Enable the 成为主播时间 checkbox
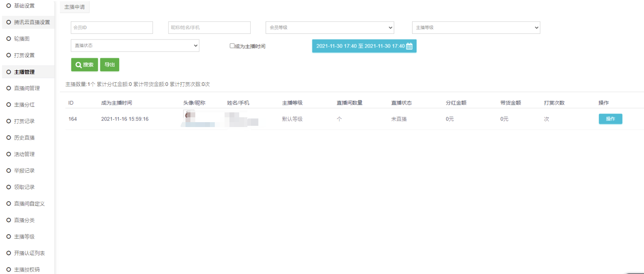This screenshot has height=274, width=644. tap(232, 46)
